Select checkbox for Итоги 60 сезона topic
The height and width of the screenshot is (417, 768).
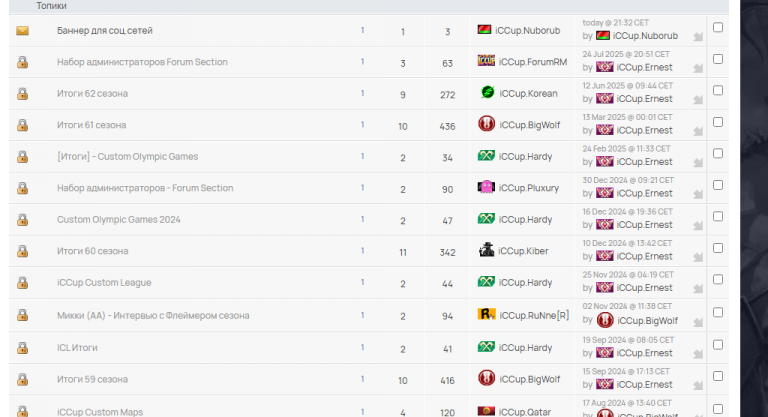[x=718, y=248]
